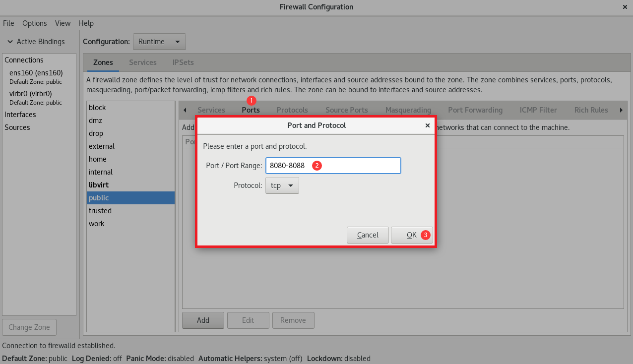Collapse the Active Bindings chevron

tap(10, 42)
